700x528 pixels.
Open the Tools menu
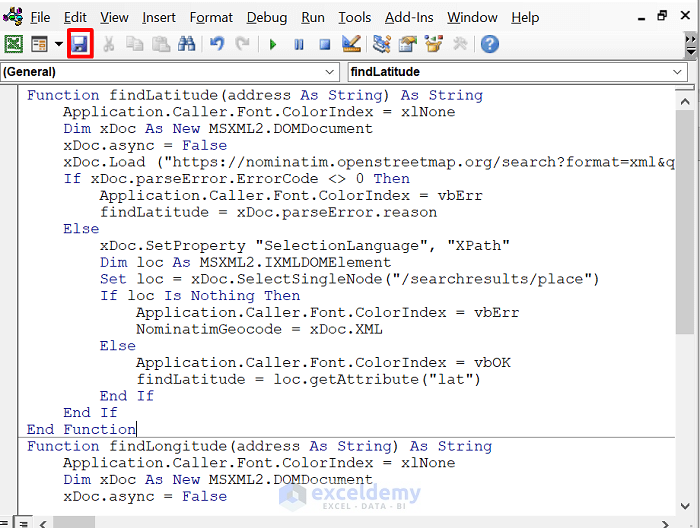click(354, 17)
